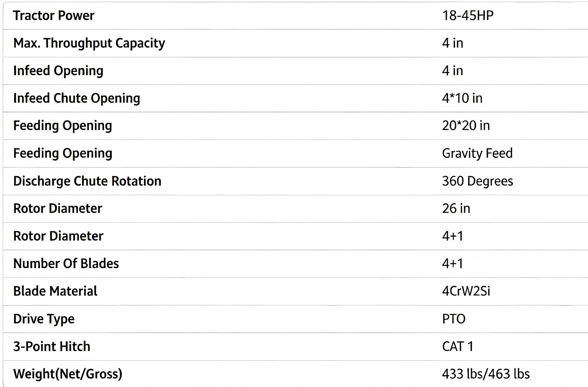This screenshot has width=588, height=387.
Task: Click the Drive Type label
Action: [x=44, y=319]
